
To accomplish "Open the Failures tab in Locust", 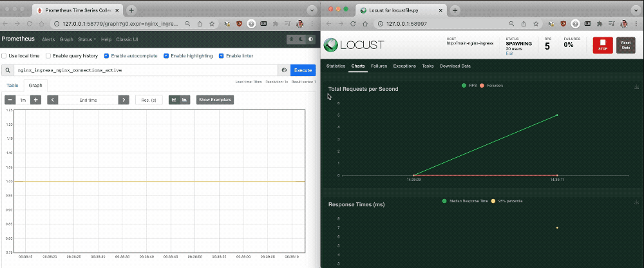I will [x=379, y=66].
